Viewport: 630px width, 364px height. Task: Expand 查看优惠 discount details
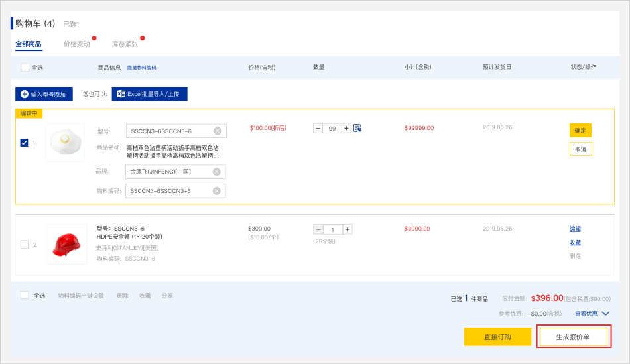tap(592, 314)
